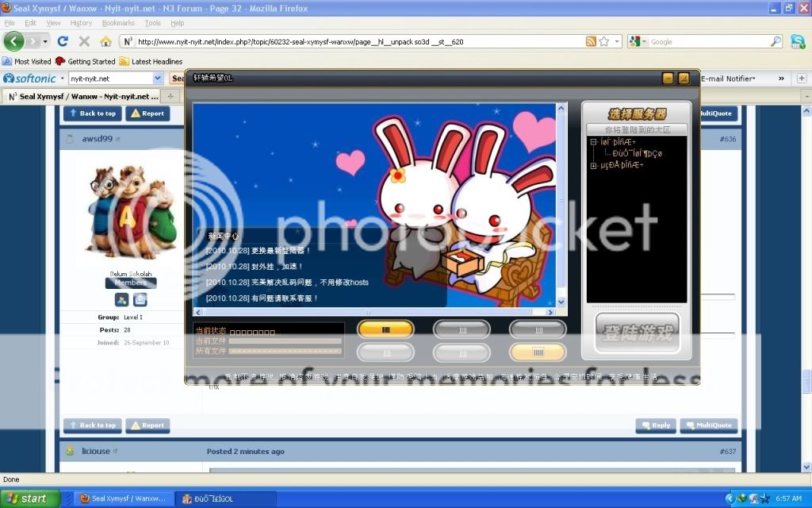Screen dimensions: 812x508
Task: Click the magnifier search icon
Action: 776,41
